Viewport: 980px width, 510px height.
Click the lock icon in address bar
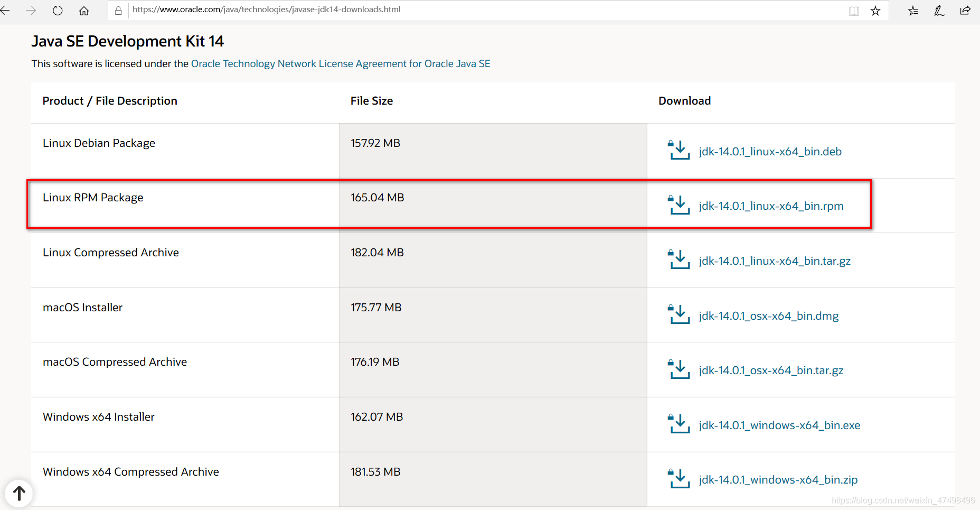tap(118, 11)
